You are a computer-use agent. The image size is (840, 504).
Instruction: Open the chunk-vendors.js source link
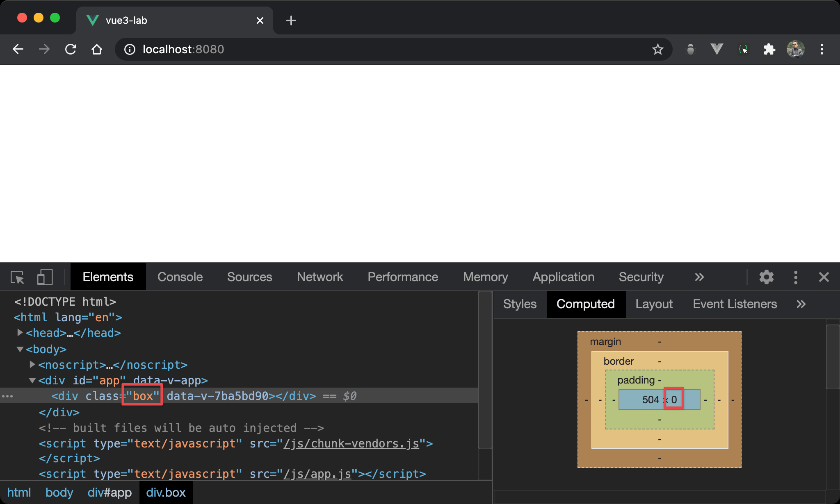pos(351,444)
